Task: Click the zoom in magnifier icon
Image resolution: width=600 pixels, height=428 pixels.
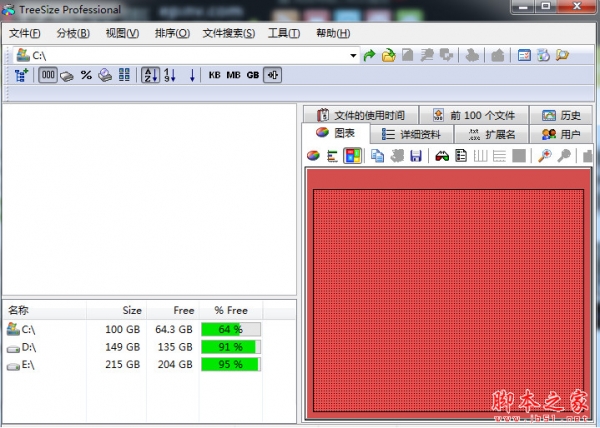Action: click(545, 156)
